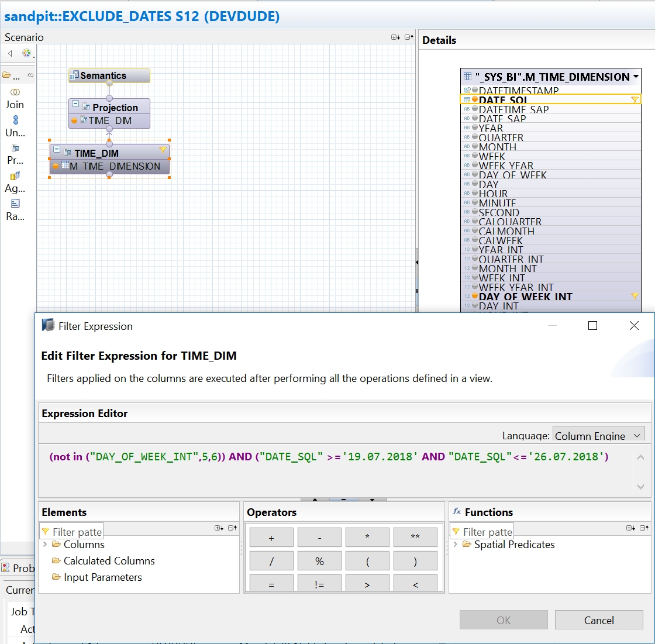Toggle output bullet of CALMONTH column

tap(474, 230)
